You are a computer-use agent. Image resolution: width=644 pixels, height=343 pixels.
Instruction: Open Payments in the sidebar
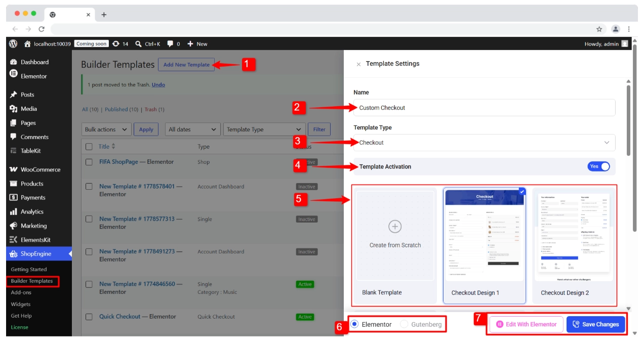(x=33, y=198)
